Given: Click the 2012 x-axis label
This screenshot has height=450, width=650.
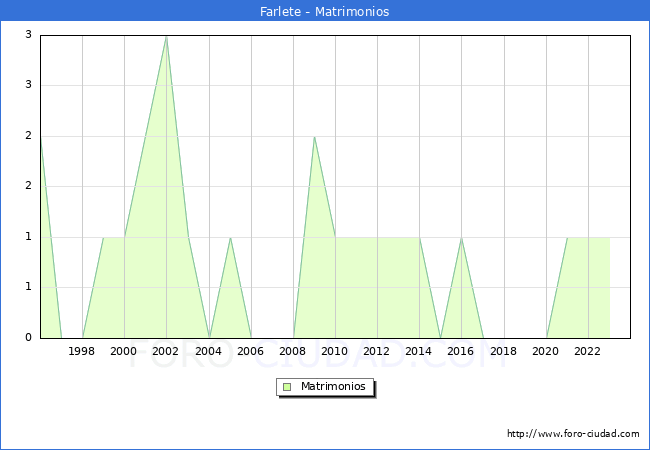Looking at the screenshot, I should (x=377, y=351).
